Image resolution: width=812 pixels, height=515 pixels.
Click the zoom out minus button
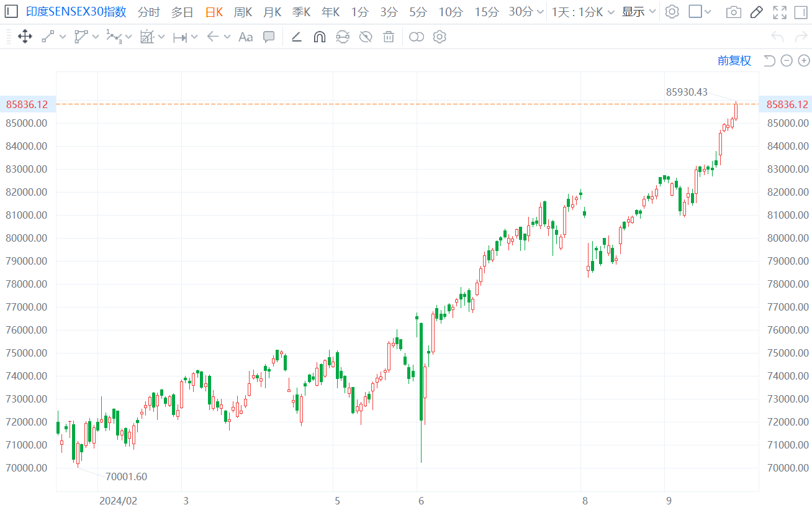click(x=787, y=60)
